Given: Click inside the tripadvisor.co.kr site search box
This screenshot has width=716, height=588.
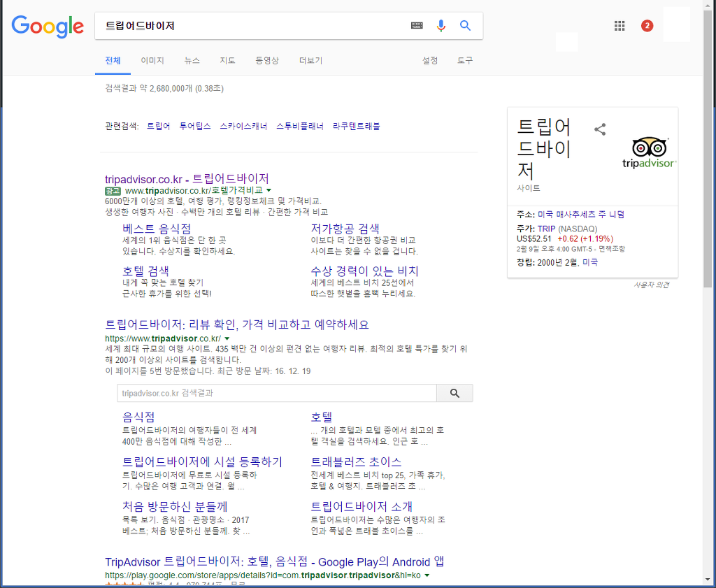Looking at the screenshot, I should pos(276,393).
